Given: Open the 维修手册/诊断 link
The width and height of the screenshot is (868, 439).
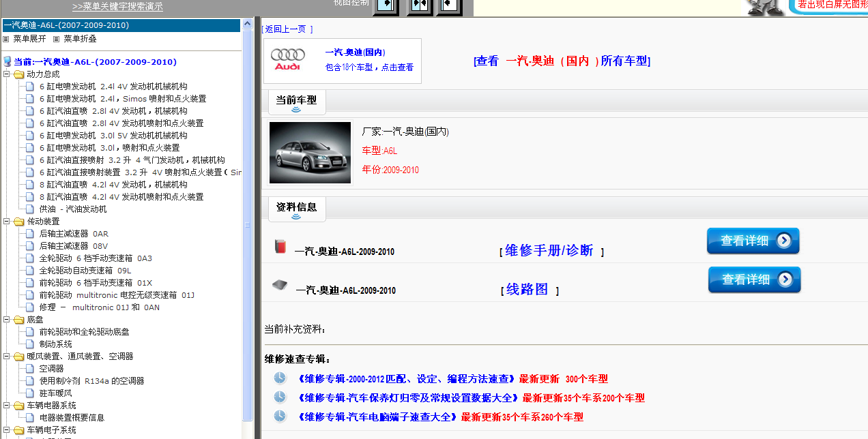Looking at the screenshot, I should (549, 250).
